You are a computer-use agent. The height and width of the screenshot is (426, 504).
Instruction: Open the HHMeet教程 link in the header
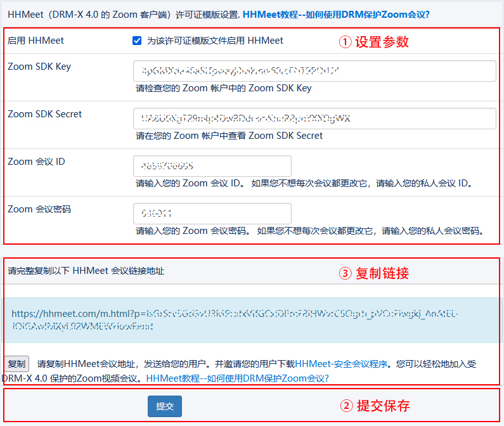coord(336,13)
